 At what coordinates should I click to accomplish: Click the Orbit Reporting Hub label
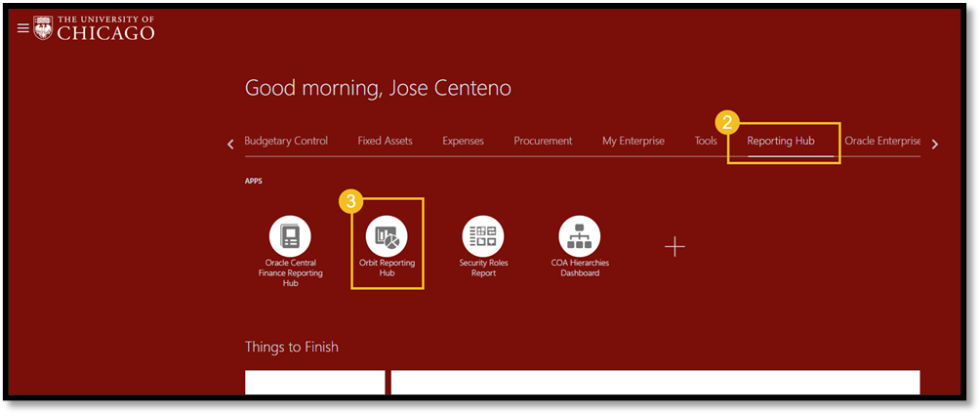[x=387, y=269]
